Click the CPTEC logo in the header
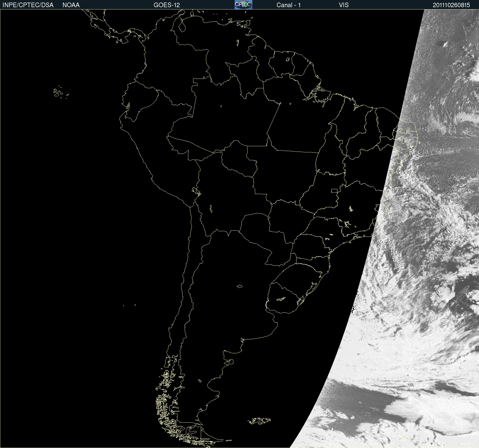The image size is (479, 448). (243, 5)
